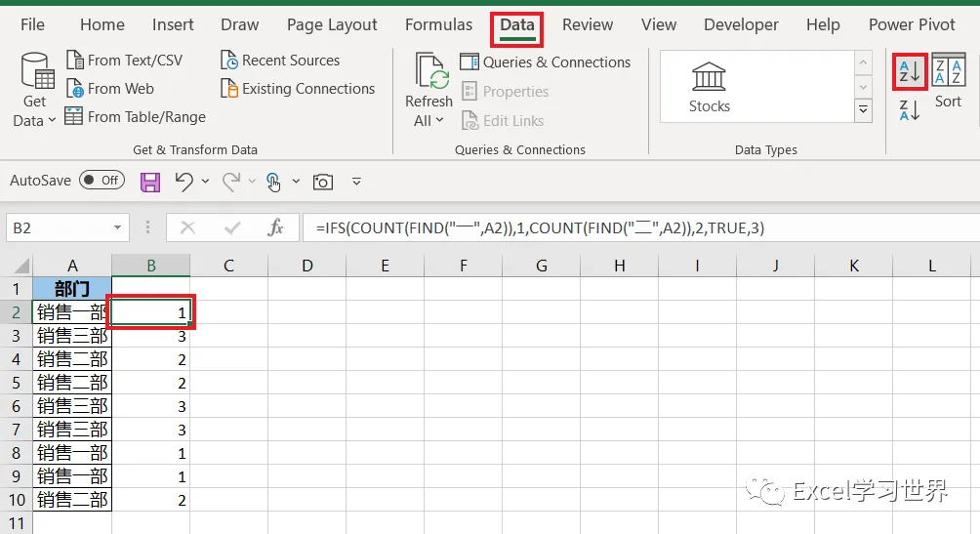
Task: Click Edit Links
Action: 503,120
